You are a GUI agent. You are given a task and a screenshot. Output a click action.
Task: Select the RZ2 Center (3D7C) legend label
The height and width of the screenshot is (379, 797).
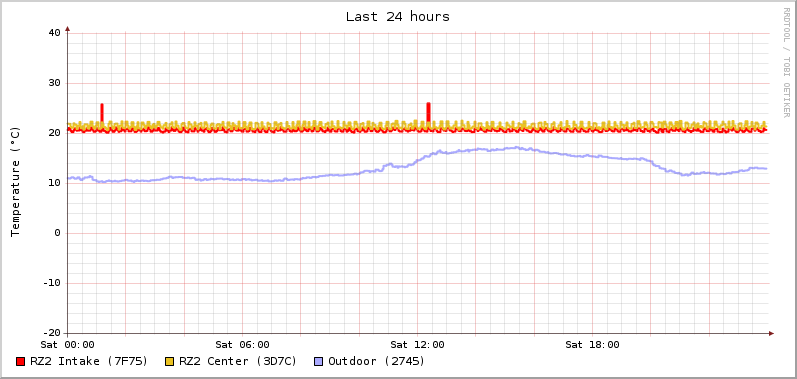(238, 361)
